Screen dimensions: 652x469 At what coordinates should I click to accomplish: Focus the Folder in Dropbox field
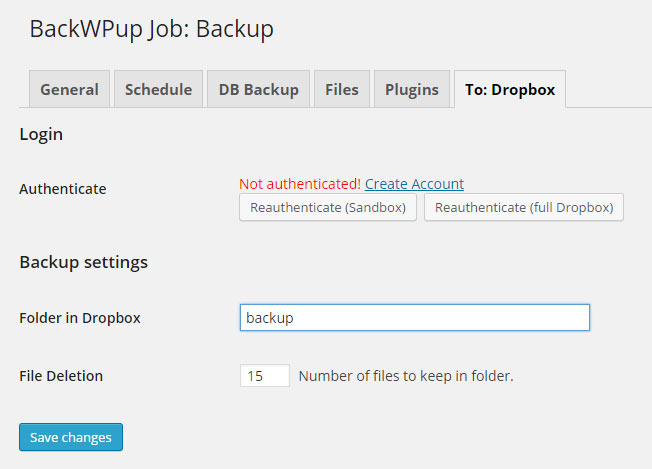(415, 318)
